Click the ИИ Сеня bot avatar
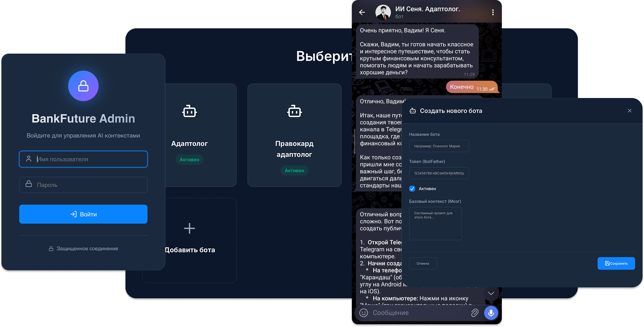 (383, 12)
